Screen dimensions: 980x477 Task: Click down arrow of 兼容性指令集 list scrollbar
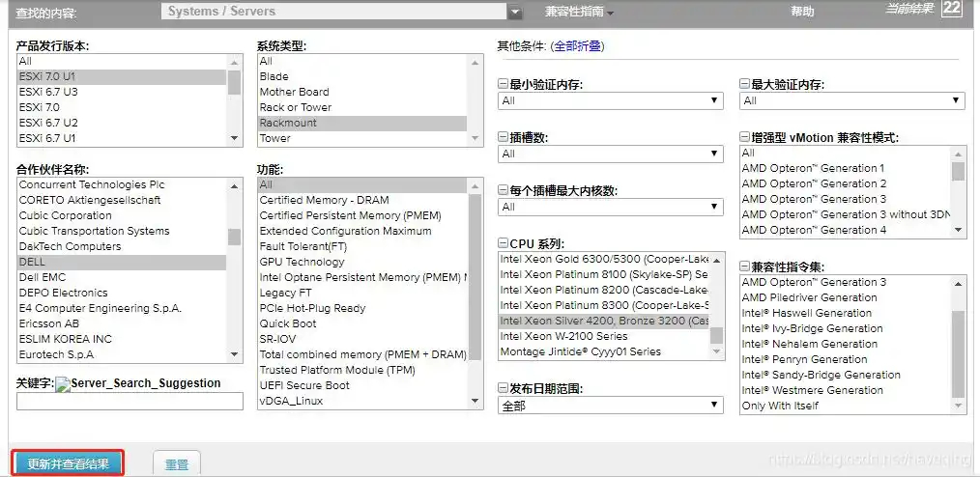pyautogui.click(x=958, y=406)
